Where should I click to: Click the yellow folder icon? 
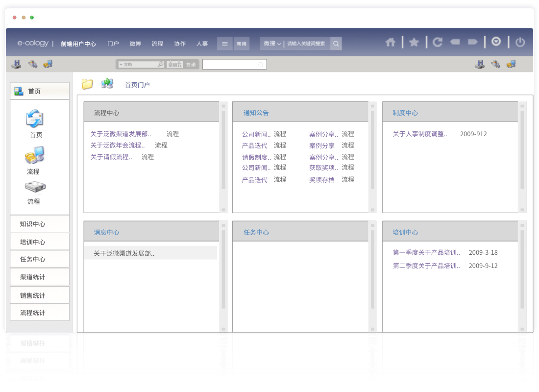pos(87,84)
